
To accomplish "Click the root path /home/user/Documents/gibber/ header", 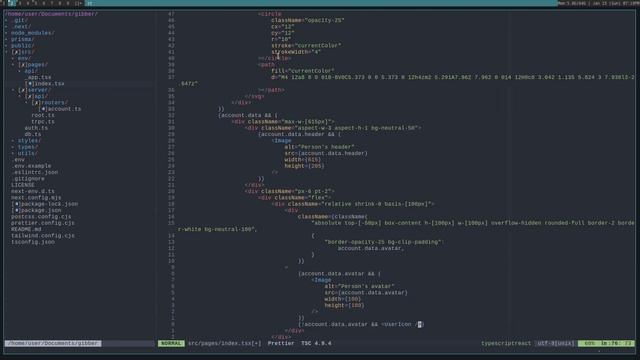I will pyautogui.click(x=51, y=14).
